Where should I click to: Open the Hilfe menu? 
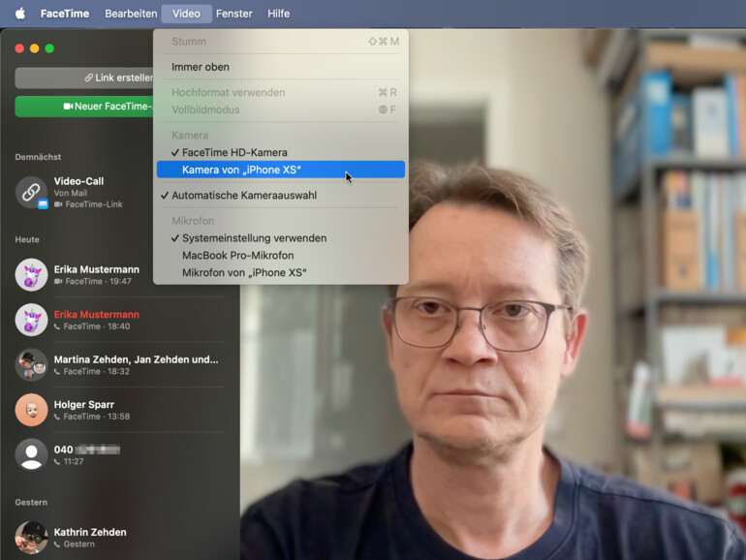point(278,14)
